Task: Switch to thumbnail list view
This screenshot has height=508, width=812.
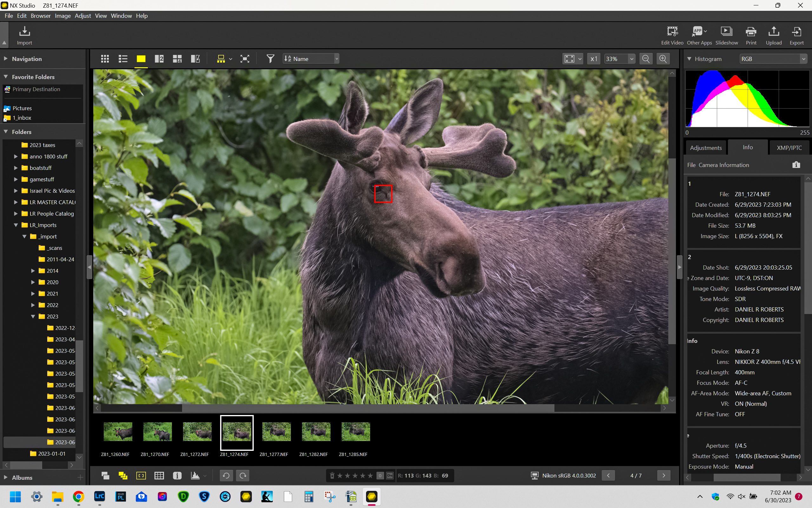Action: [x=123, y=59]
